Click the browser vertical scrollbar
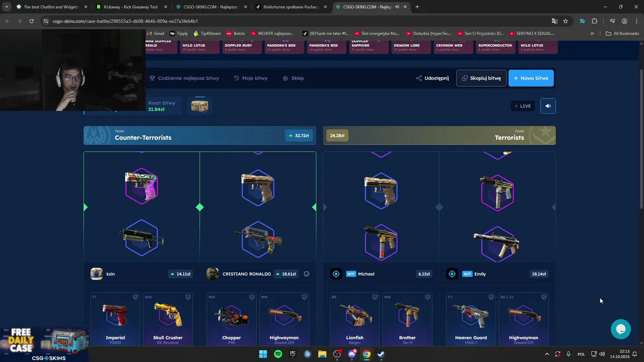The width and height of the screenshot is (644, 362). [x=641, y=138]
